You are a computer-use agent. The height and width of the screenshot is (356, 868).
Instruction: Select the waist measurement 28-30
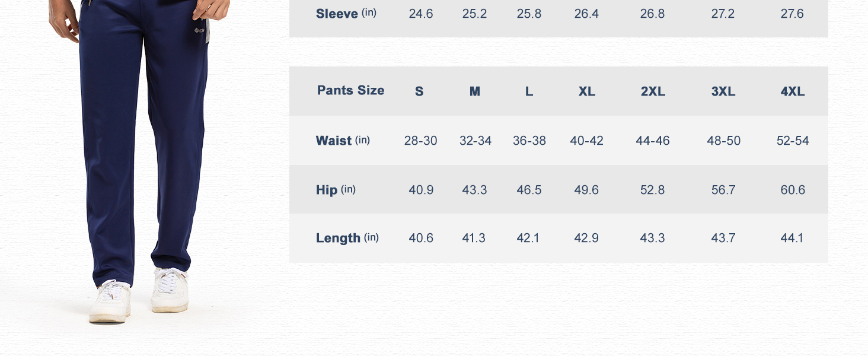420,141
